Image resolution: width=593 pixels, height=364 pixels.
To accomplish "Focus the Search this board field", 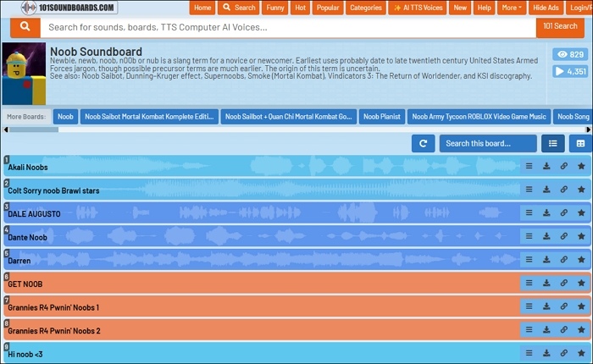I will 488,144.
